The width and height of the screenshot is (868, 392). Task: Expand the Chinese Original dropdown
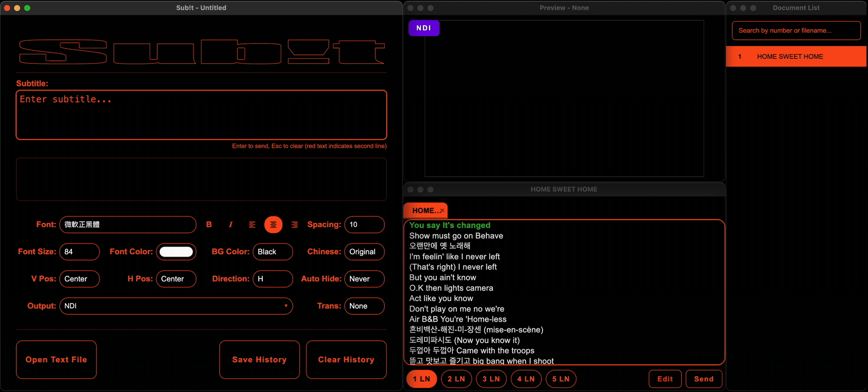point(364,252)
